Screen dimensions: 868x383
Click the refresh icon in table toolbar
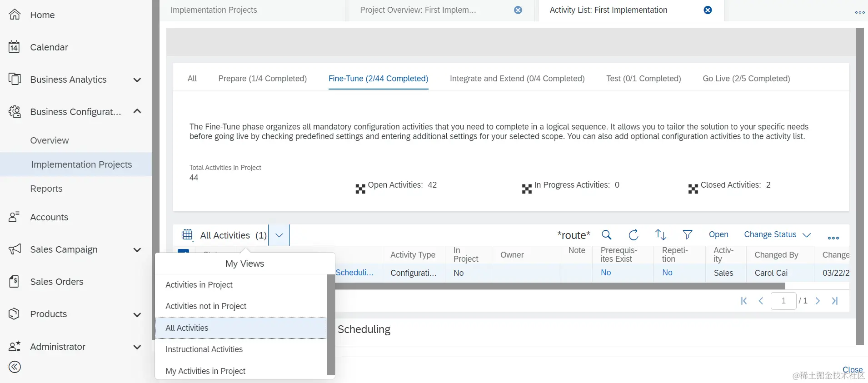click(634, 235)
